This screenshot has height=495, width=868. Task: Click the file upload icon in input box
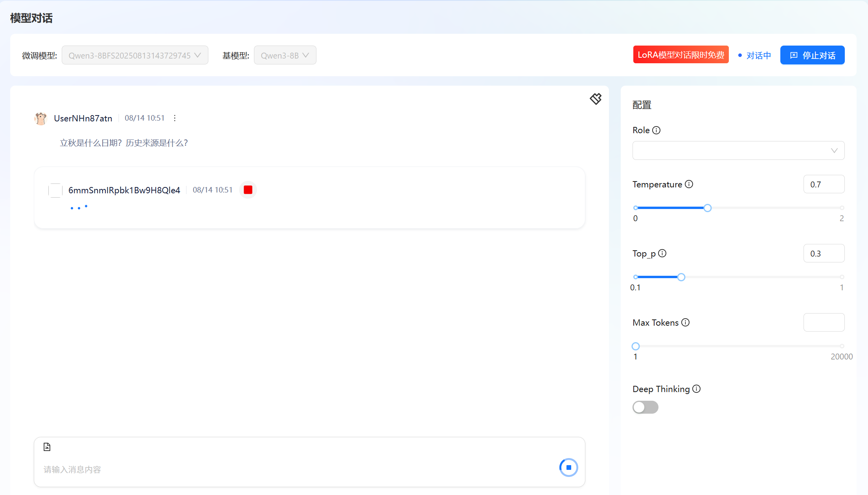tap(47, 447)
